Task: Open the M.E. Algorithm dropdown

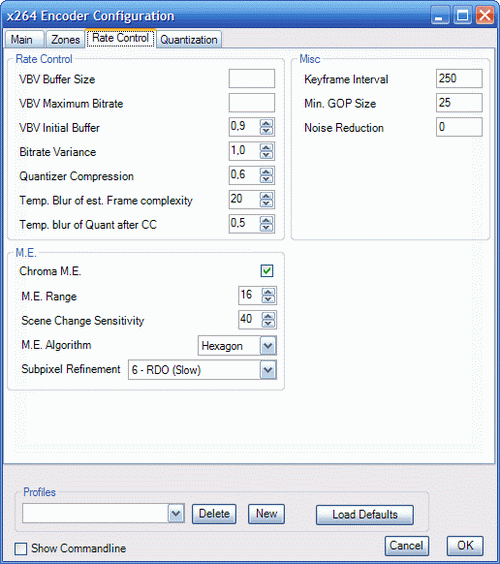Action: (268, 346)
